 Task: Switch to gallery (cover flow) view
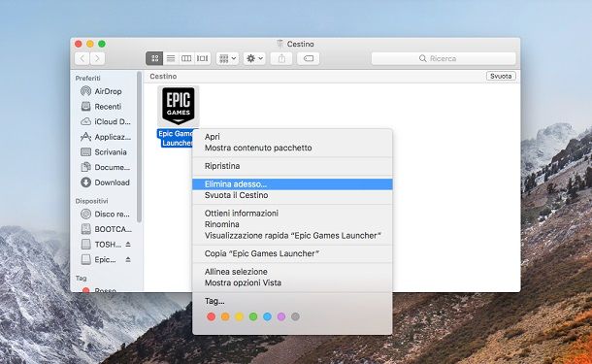pos(203,58)
